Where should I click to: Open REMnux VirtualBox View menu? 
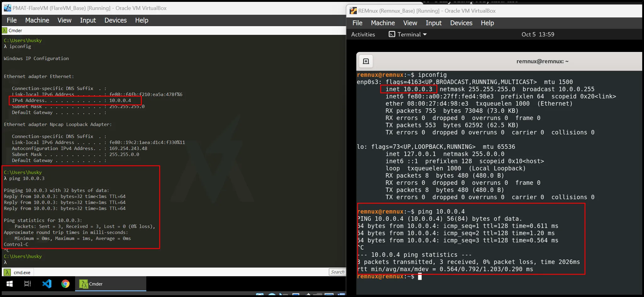tap(410, 23)
